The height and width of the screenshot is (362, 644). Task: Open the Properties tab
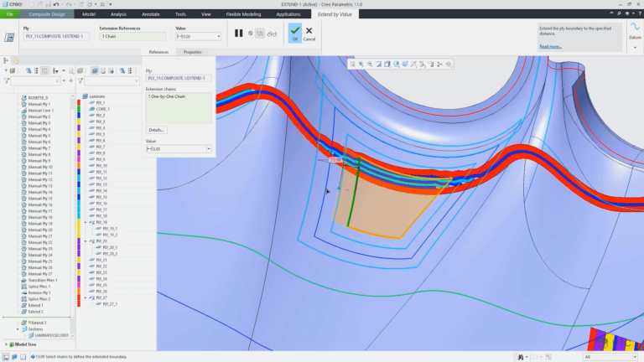click(x=192, y=52)
